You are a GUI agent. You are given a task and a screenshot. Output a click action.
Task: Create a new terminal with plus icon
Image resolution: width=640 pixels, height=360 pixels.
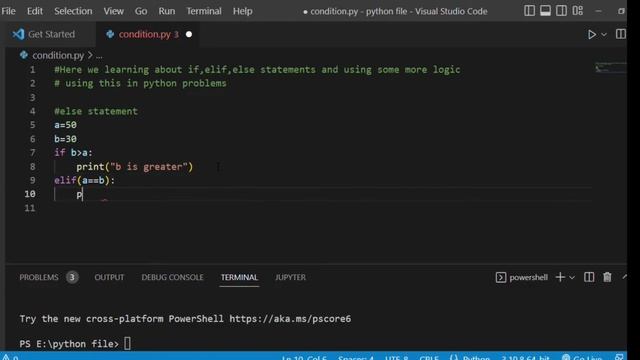pyautogui.click(x=560, y=277)
